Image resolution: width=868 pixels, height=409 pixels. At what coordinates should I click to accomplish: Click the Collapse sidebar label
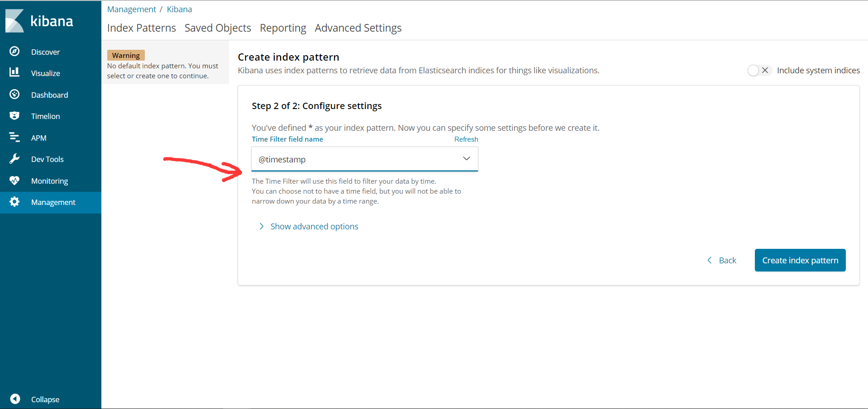click(45, 399)
